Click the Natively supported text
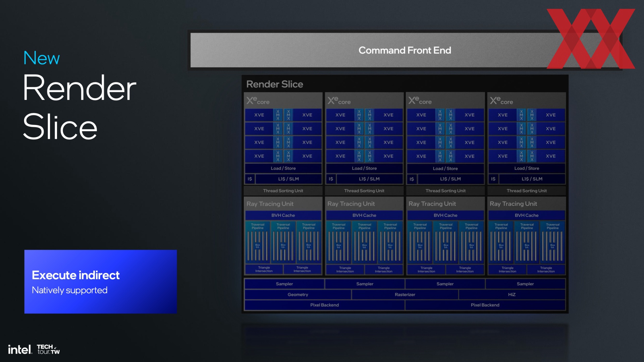Screen dimensions: 644x362 coord(70,290)
